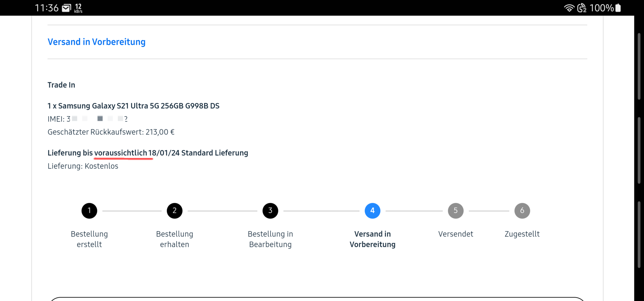
Task: Tap step 2 circle Bestellung erhalten
Action: coord(174,211)
